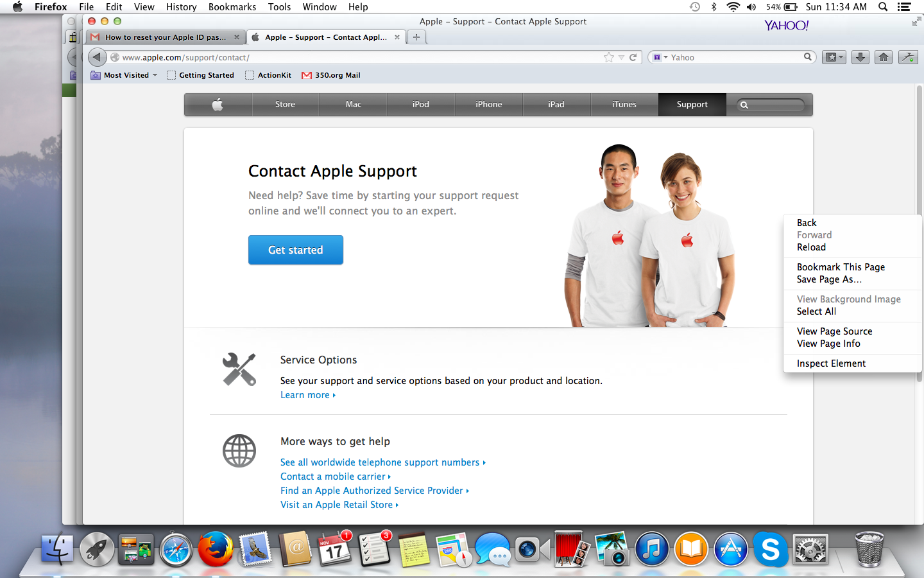Open the History menu
Screen dimensions: 924x578
[181, 7]
